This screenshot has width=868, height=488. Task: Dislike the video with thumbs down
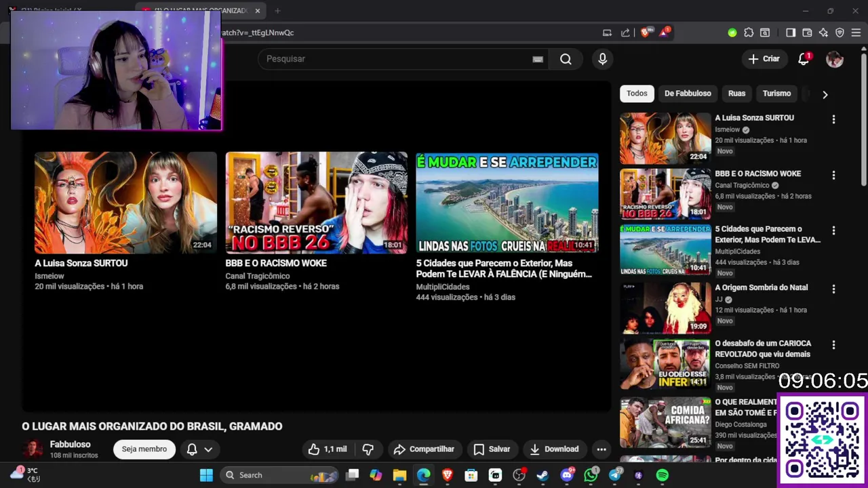coord(368,449)
